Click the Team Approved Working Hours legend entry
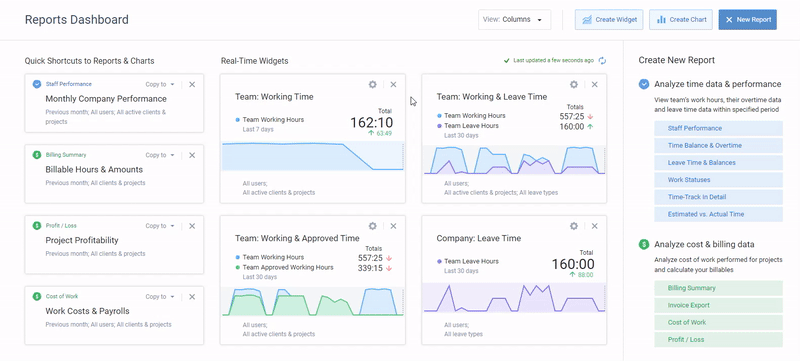 [284, 267]
